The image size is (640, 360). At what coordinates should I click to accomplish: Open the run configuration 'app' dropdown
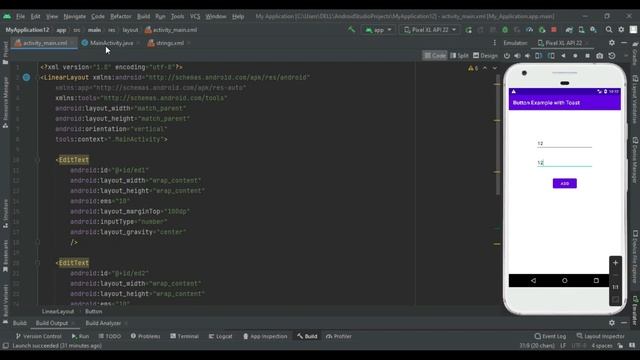pyautogui.click(x=378, y=30)
